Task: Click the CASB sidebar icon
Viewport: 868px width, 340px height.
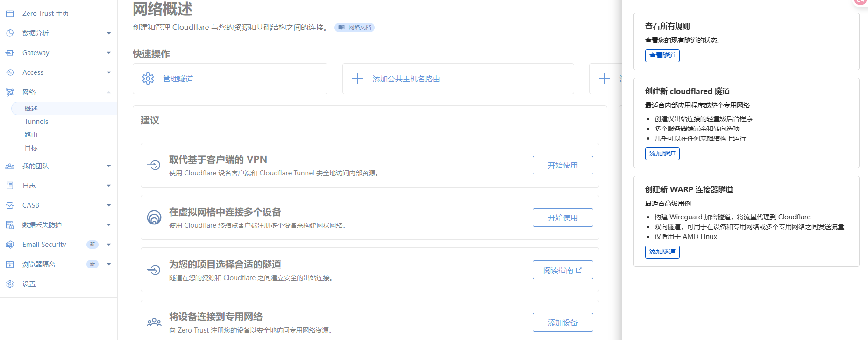Action: pos(10,205)
